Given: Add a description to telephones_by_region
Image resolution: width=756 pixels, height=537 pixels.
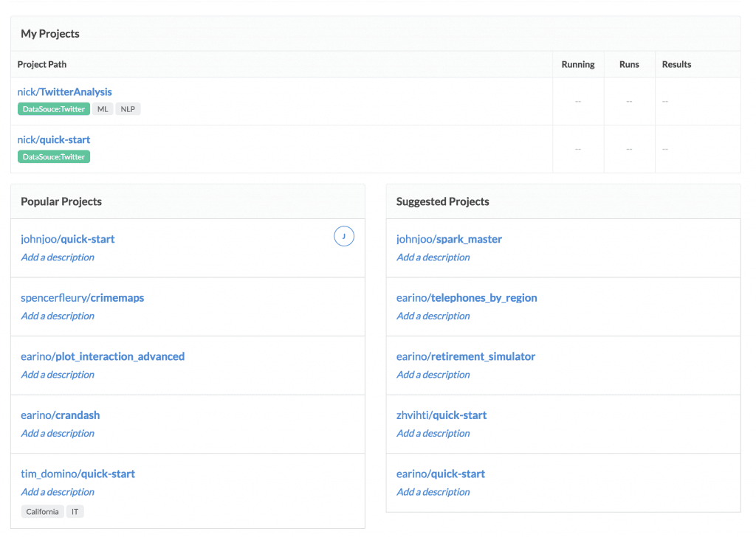Looking at the screenshot, I should (x=433, y=316).
